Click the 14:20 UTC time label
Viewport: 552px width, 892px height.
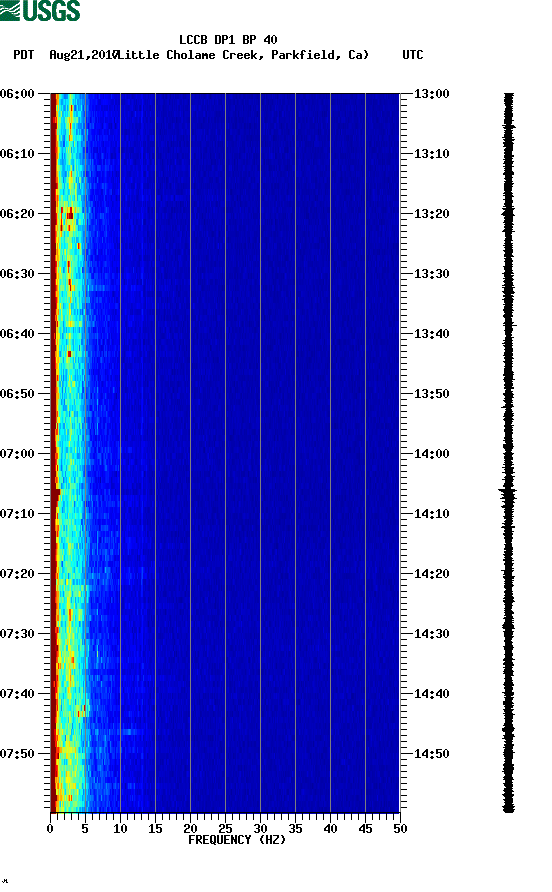click(x=431, y=573)
